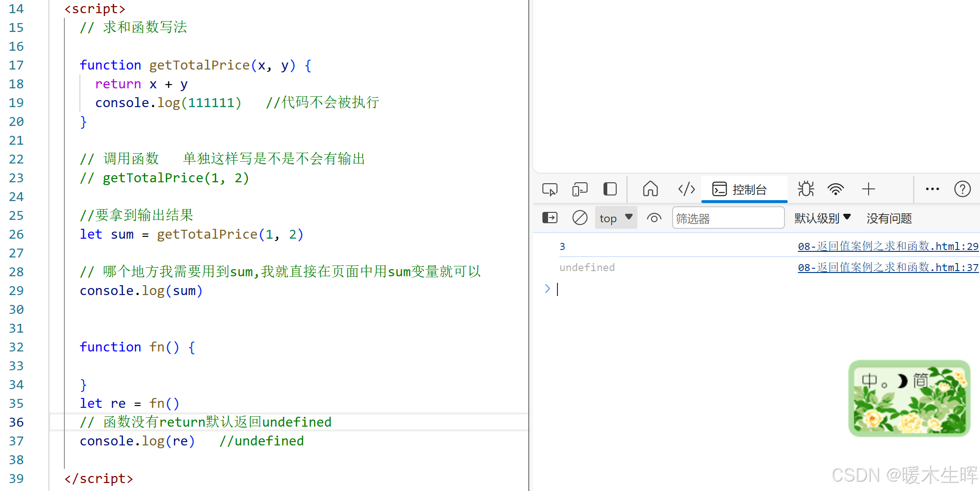Click console.log(sum) code line
Screen dimensions: 980x491
pos(141,291)
